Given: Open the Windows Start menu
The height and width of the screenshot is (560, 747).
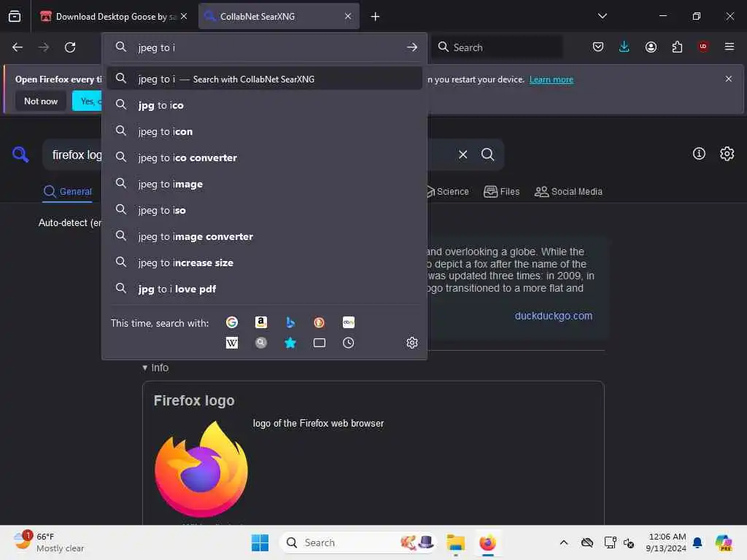Looking at the screenshot, I should [260, 542].
